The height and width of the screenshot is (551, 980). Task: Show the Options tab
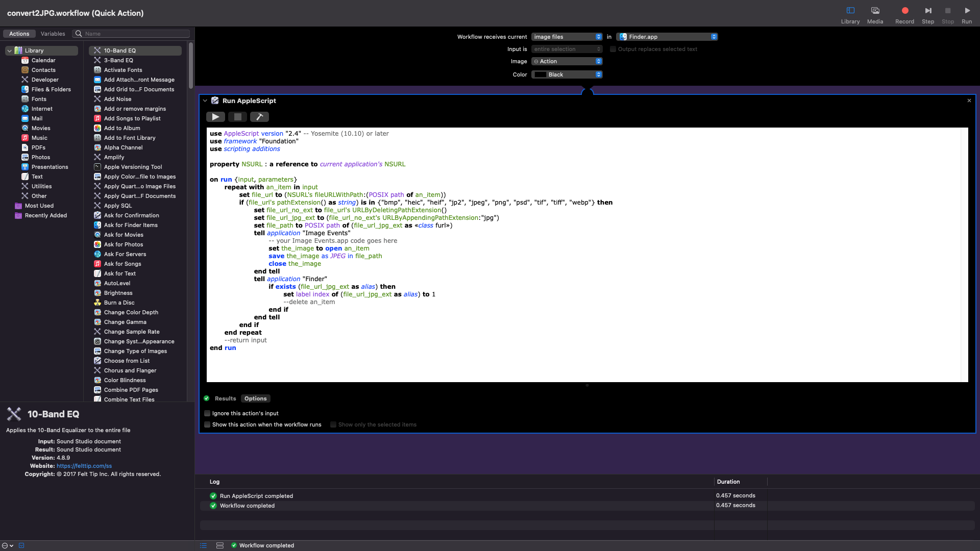255,398
